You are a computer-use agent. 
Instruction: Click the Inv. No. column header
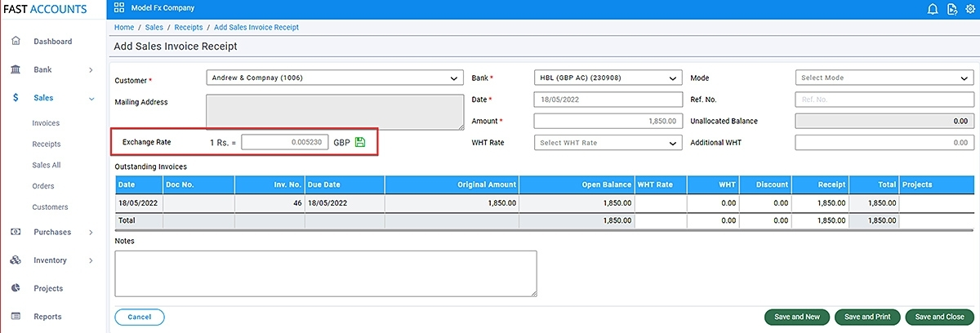click(269, 184)
